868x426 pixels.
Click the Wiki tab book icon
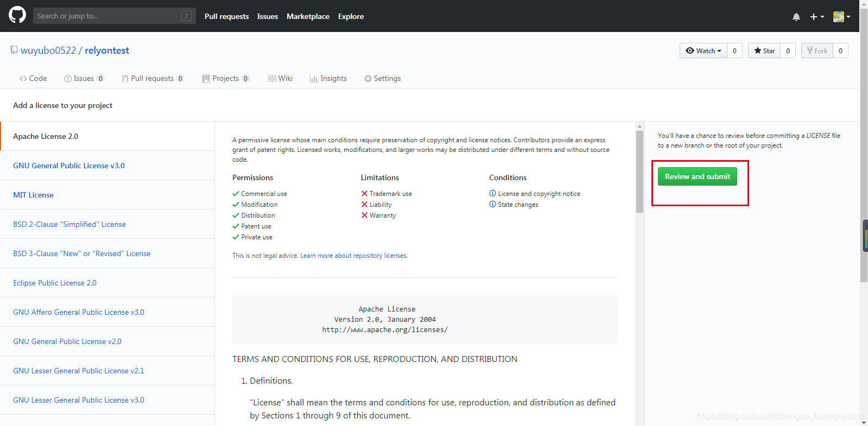pos(272,79)
